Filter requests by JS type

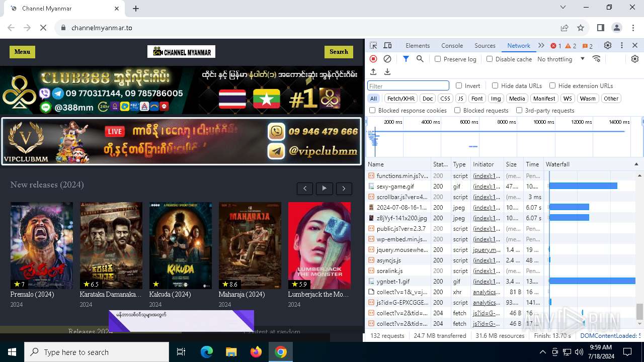pyautogui.click(x=460, y=99)
